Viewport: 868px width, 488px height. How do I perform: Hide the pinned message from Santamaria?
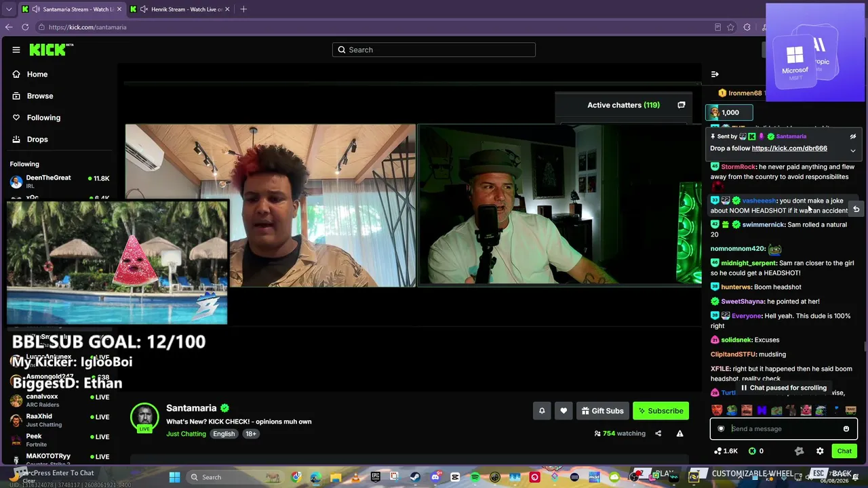(853, 136)
